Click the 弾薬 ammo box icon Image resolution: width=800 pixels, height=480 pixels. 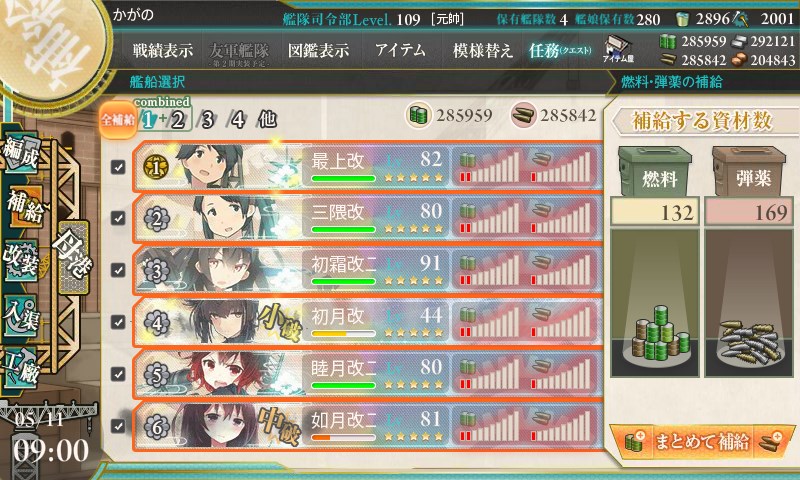tap(748, 171)
